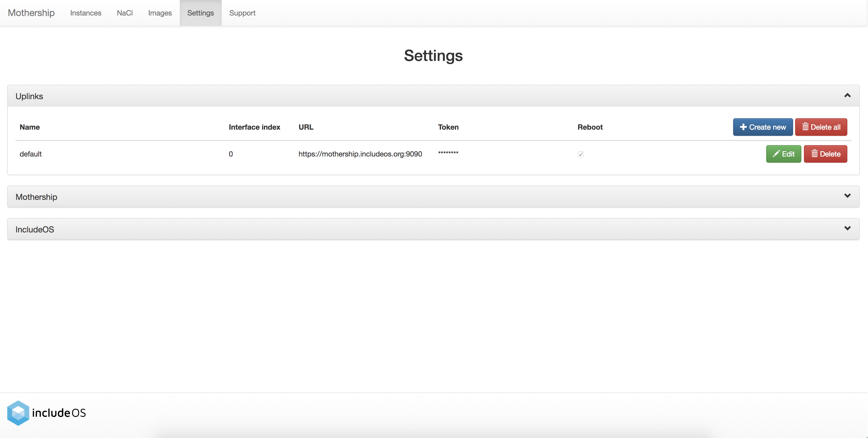
Task: Create a new uplink
Action: pyautogui.click(x=763, y=127)
